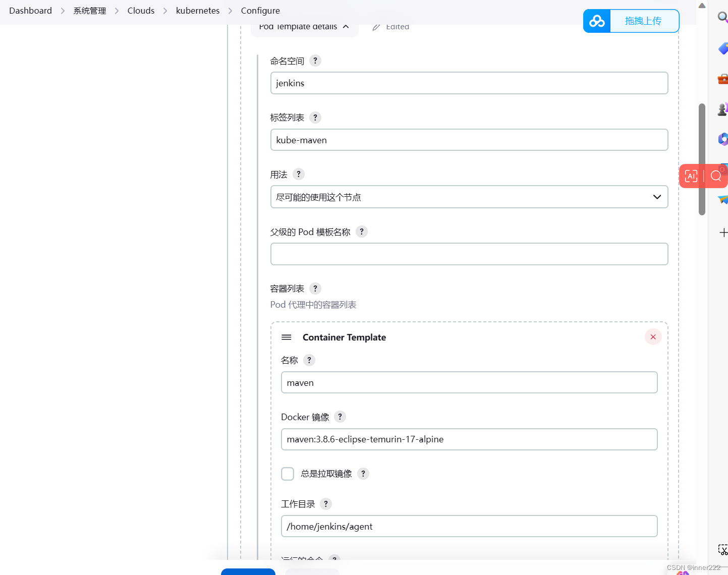Go to Clouds breadcrumb

pos(141,11)
